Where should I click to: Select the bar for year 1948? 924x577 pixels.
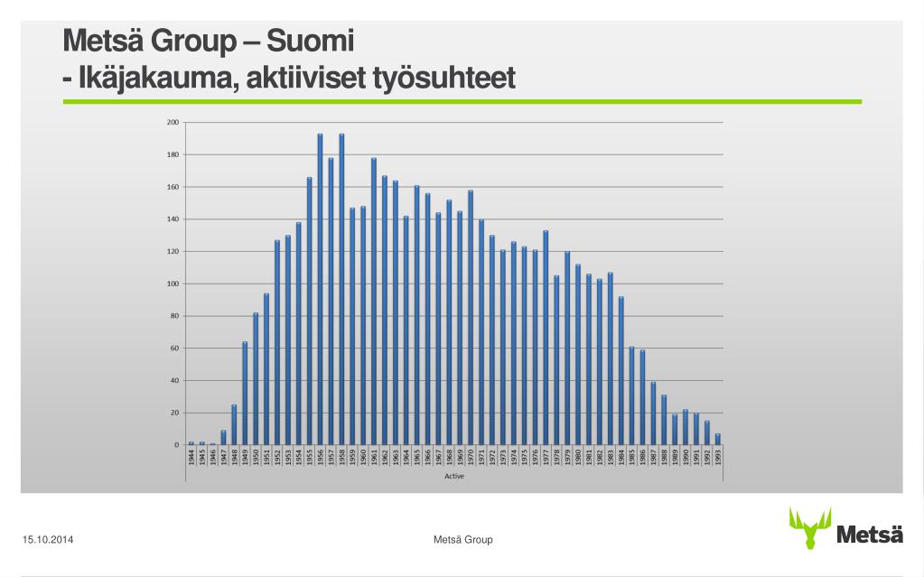[235, 424]
